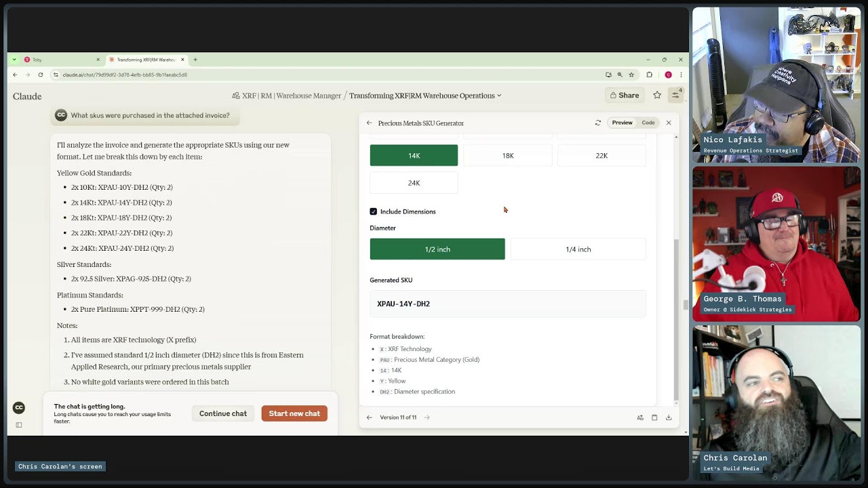Choose the 1/4 inch diameter

578,249
